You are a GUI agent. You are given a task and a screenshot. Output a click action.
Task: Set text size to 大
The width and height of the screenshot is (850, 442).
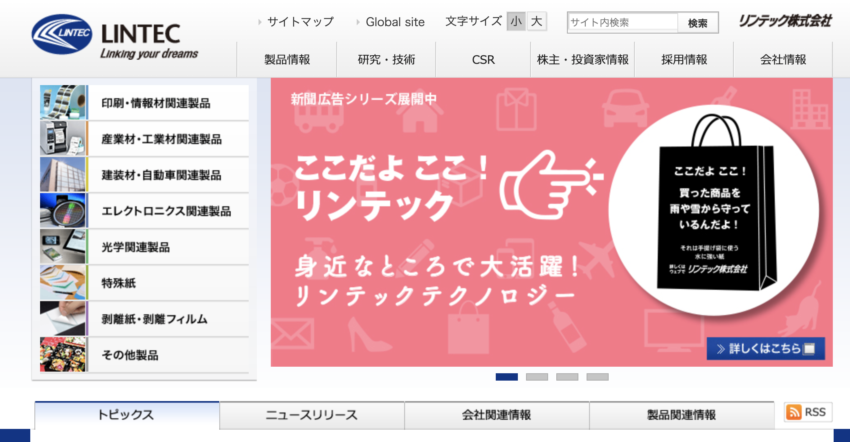(536, 22)
